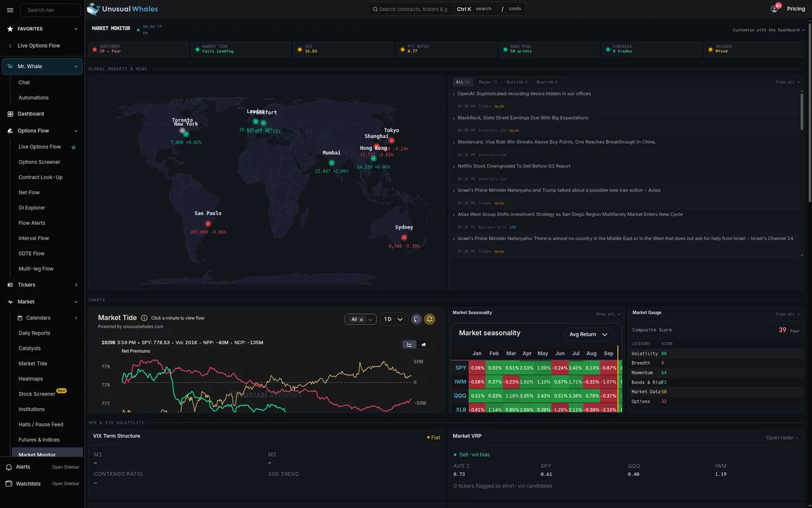Click the Market Tide info icon
The image size is (812, 508).
click(x=144, y=318)
